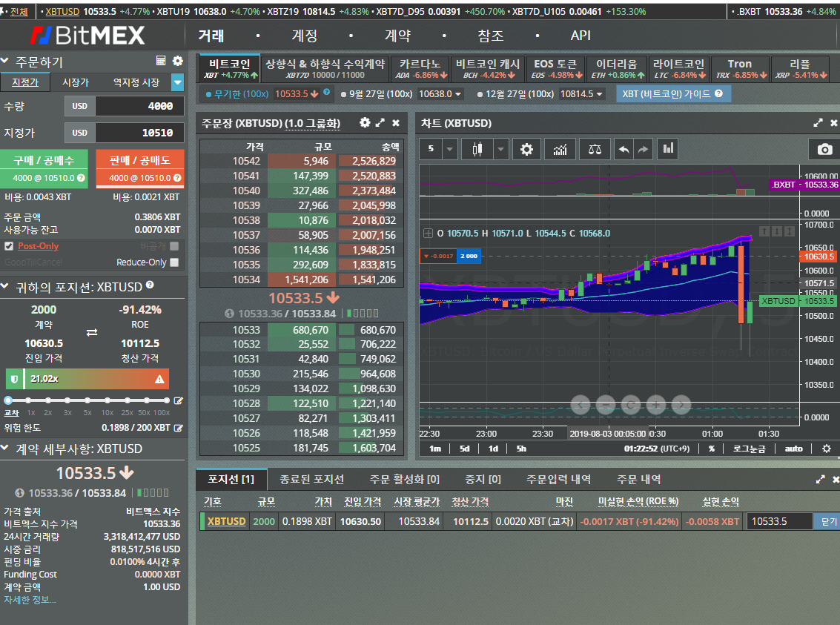Swap position entry and liquidation view
This screenshot has height=625, width=840.
pos(92,333)
